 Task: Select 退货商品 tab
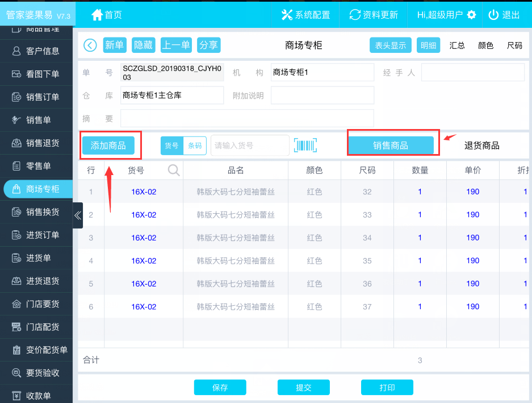pos(482,146)
